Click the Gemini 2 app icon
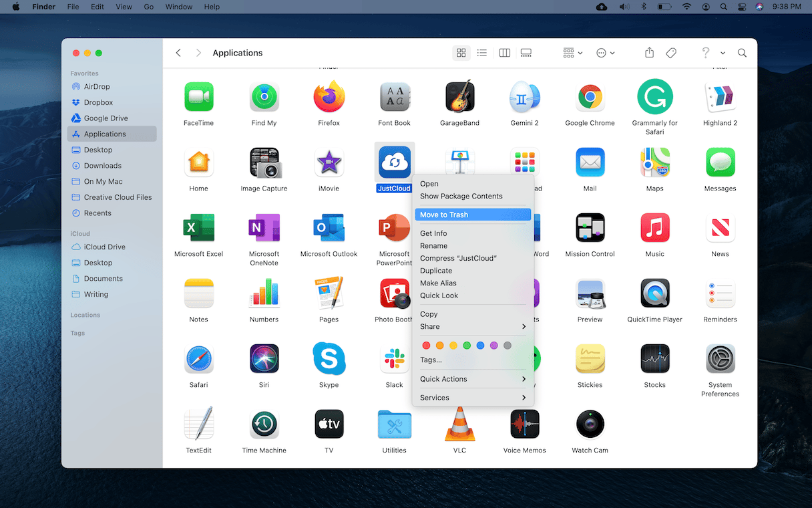812x508 pixels. click(x=524, y=98)
